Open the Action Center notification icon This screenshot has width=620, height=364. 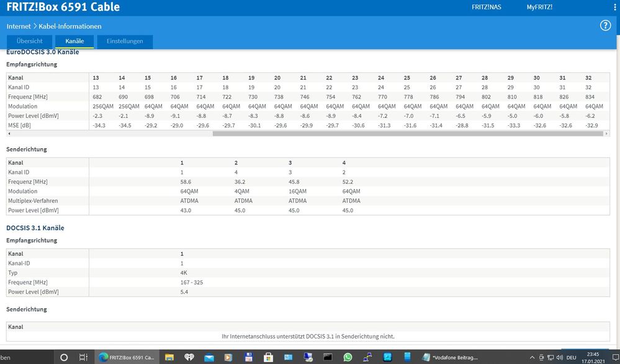pos(615,357)
